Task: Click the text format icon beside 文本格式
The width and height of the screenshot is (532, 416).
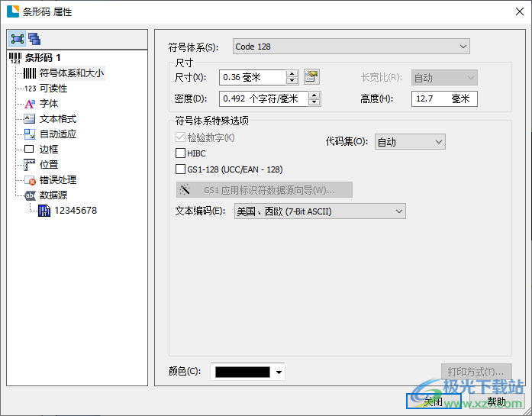Action: pyautogui.click(x=30, y=119)
